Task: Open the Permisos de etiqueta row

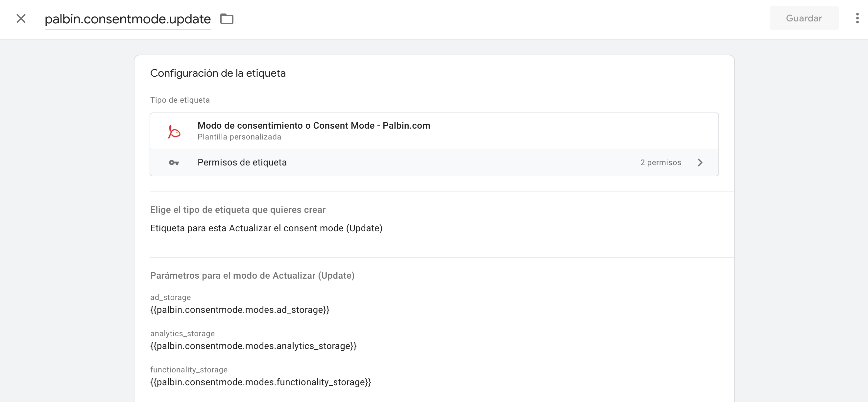Action: (x=434, y=163)
